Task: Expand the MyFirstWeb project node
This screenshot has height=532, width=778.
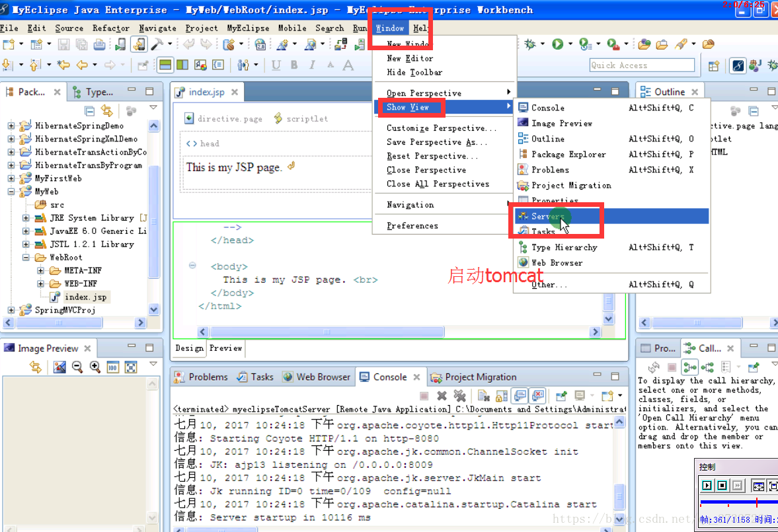Action: tap(11, 178)
